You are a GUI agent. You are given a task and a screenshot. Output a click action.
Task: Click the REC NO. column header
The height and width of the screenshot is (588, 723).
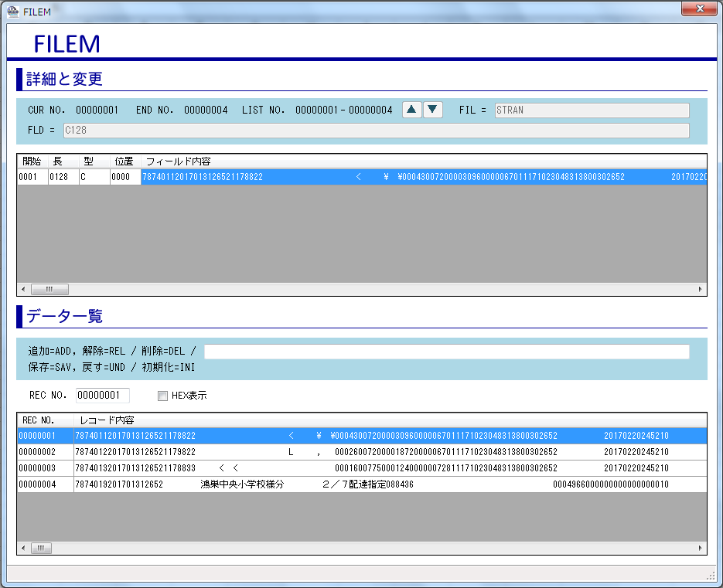point(39,420)
